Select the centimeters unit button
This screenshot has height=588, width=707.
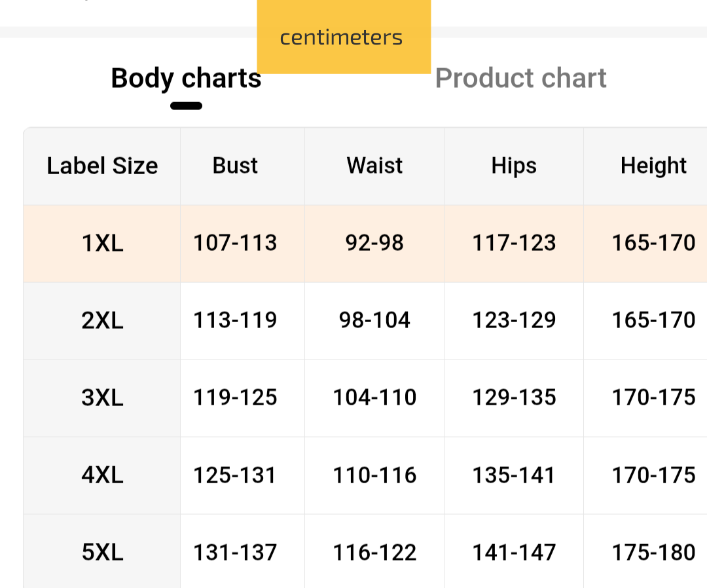click(x=342, y=37)
